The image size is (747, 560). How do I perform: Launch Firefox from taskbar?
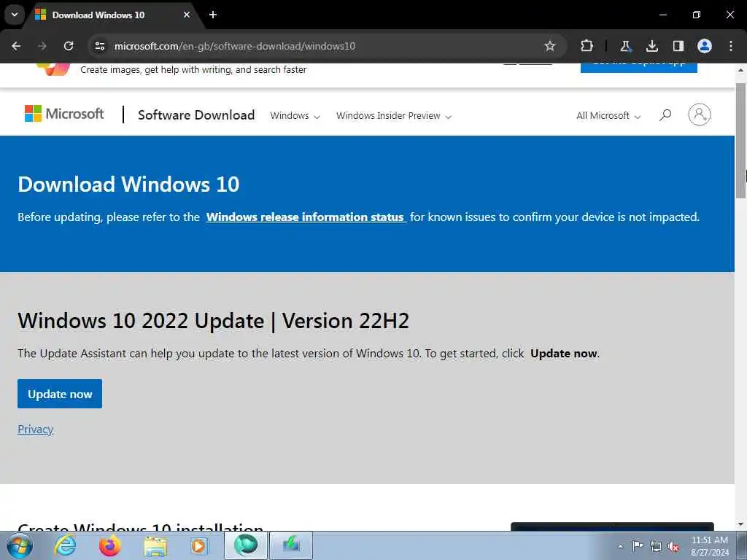click(110, 545)
